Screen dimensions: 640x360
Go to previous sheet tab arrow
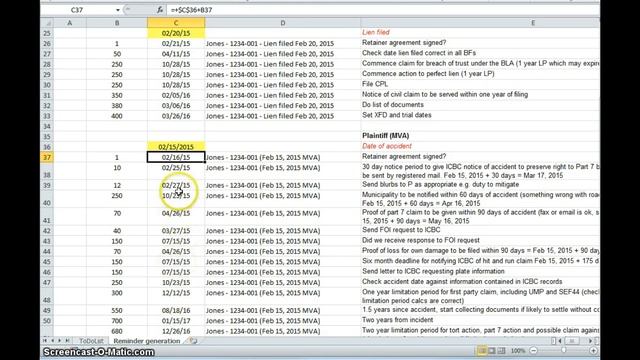[53, 340]
